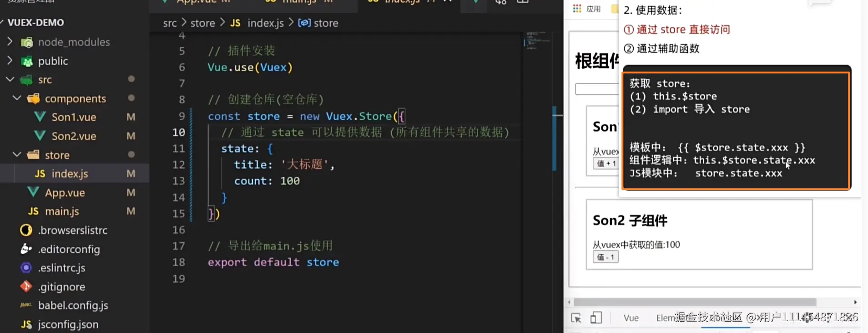Click the horizontal scrollbar left arrow
The image size is (868, 333).
tap(569, 302)
